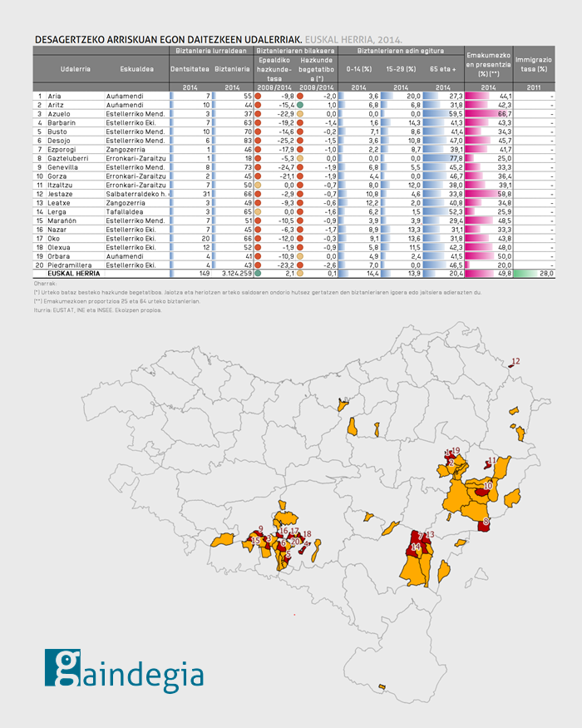Pick the red map area labeled 14
The height and width of the screenshot is (728, 582).
[x=416, y=547]
